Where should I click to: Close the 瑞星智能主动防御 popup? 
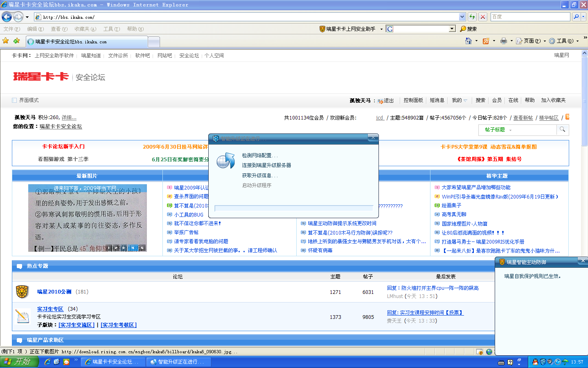(x=583, y=261)
